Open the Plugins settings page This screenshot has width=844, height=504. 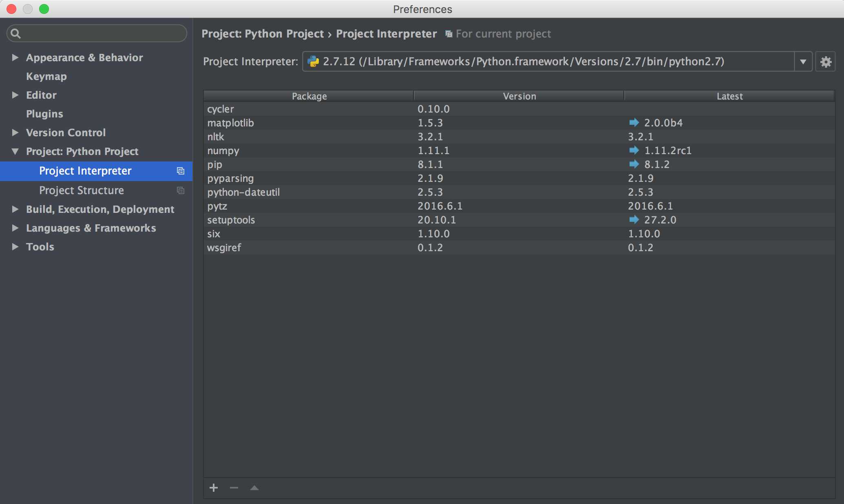tap(44, 114)
